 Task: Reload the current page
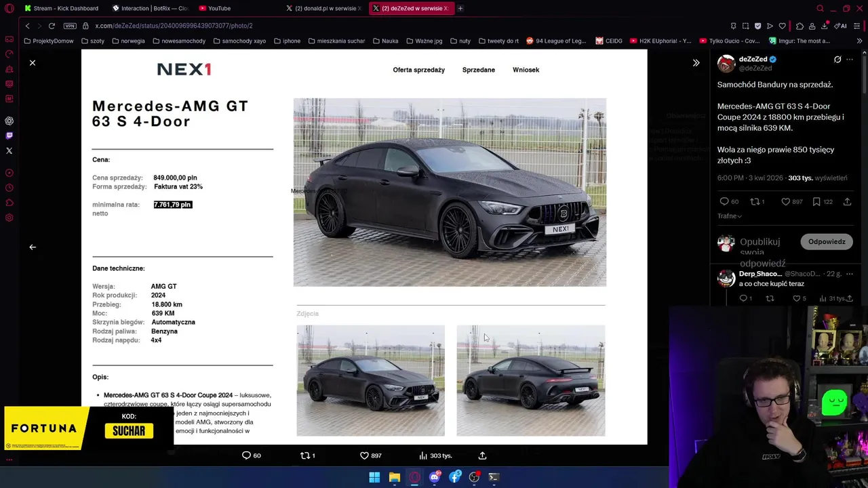coord(52,26)
